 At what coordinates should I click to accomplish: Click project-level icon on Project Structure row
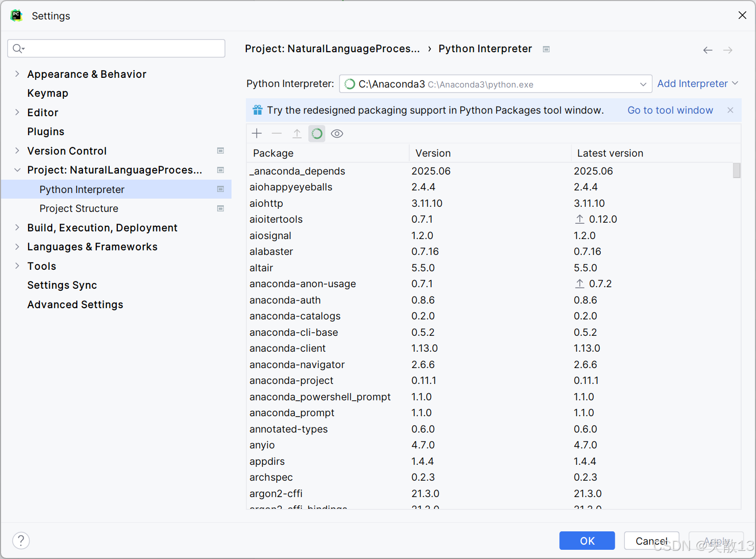coord(221,208)
